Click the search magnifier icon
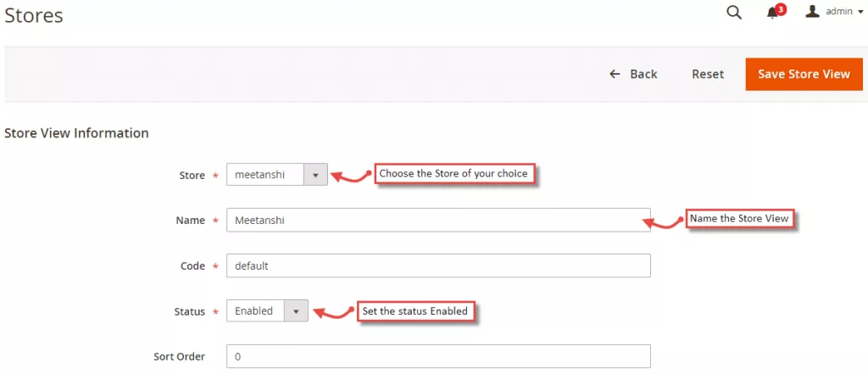 [734, 13]
